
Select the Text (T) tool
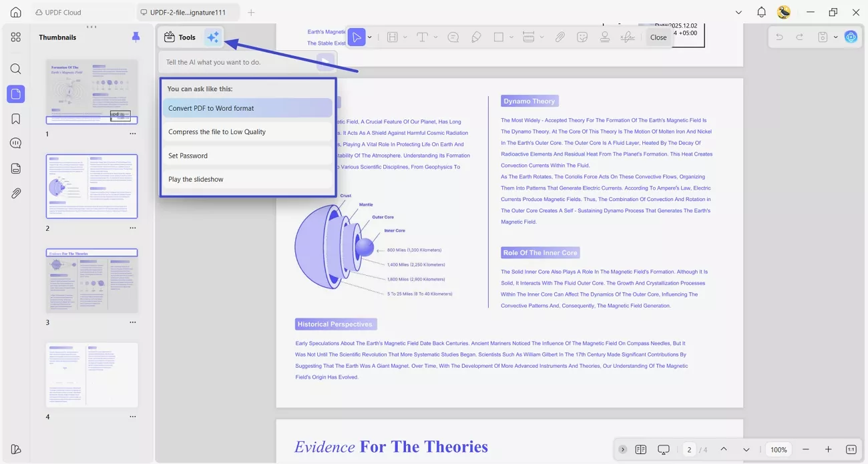tap(422, 37)
